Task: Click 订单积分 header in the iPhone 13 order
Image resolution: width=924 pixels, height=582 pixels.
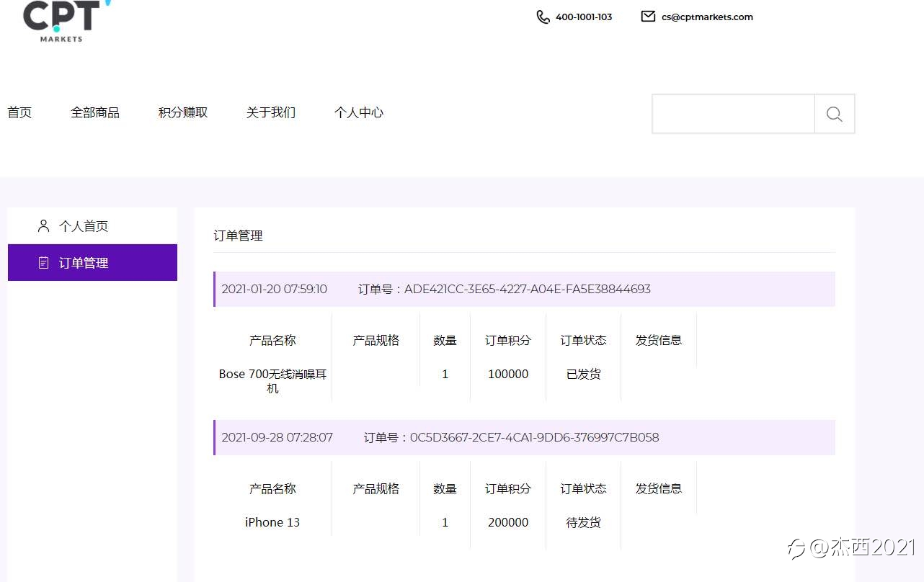Action: (x=508, y=488)
